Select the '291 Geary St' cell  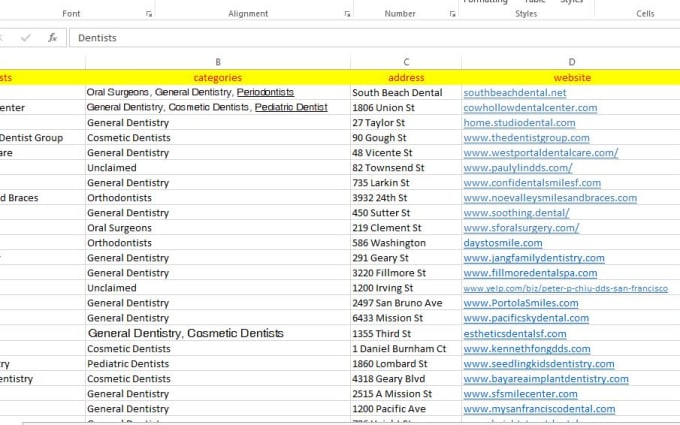(x=406, y=258)
